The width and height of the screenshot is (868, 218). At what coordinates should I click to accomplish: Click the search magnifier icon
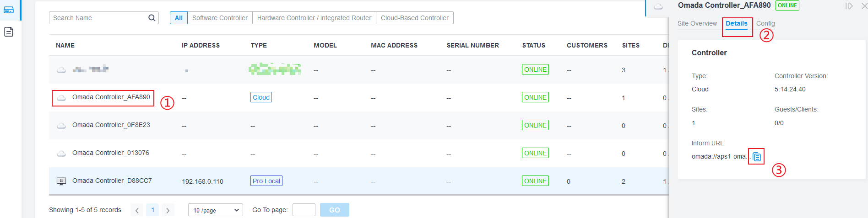(x=152, y=18)
